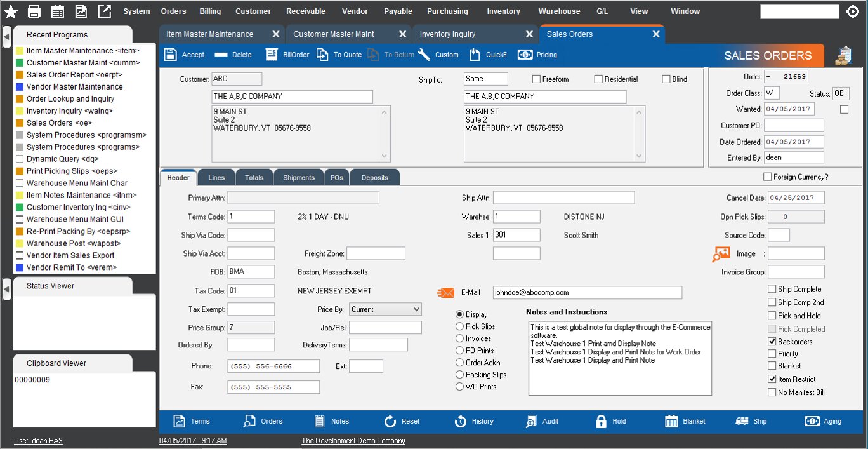Image resolution: width=868 pixels, height=449 pixels.
Task: Switch to the Lines tab
Action: point(216,178)
